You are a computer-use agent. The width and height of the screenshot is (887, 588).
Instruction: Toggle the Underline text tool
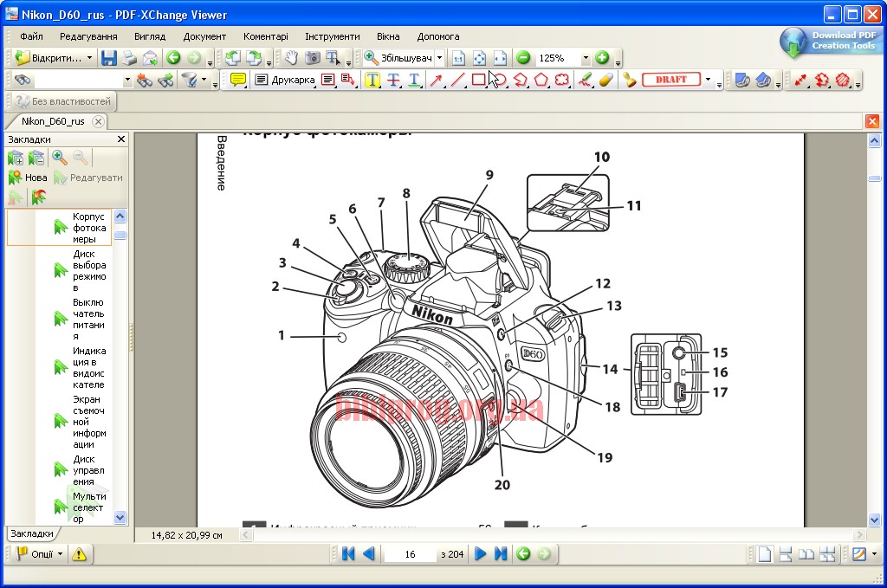414,80
